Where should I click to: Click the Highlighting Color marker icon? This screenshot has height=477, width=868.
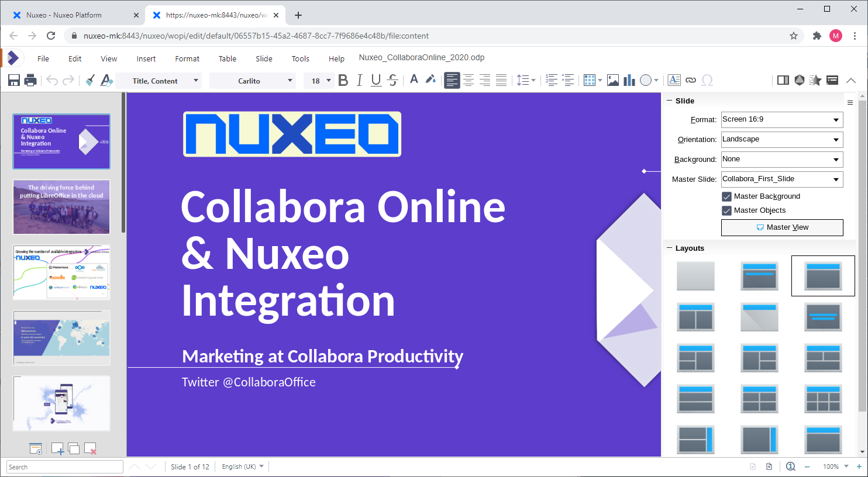point(430,79)
